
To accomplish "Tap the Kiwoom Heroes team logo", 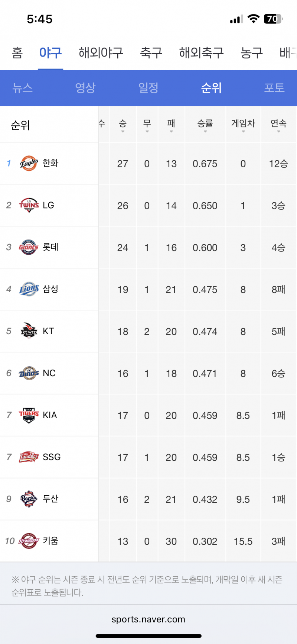I will click(29, 541).
